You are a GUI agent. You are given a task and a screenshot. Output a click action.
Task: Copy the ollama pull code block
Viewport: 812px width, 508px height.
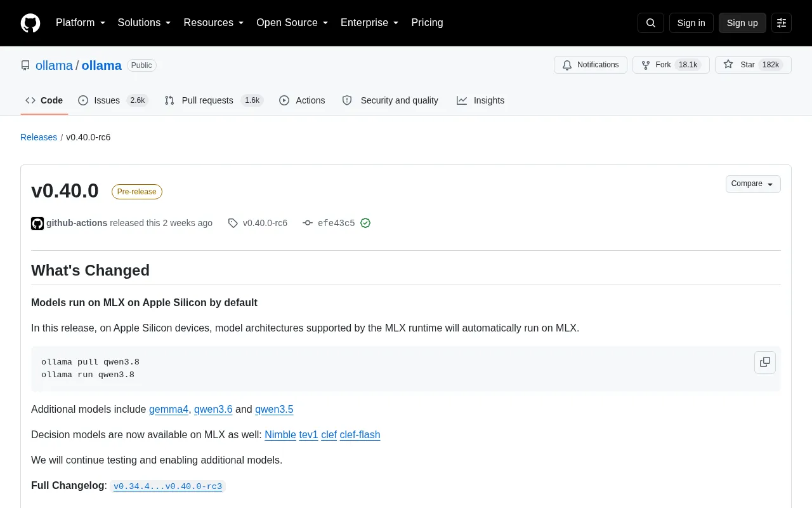[765, 362]
